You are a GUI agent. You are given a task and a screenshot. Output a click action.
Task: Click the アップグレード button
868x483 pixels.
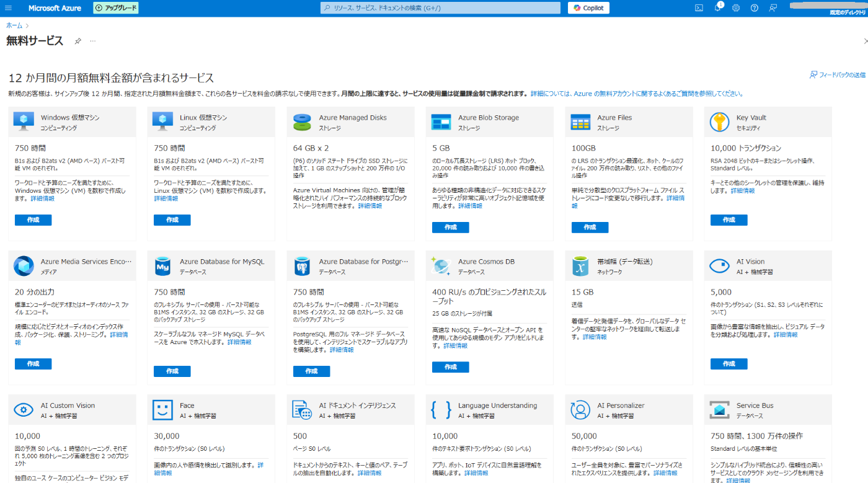click(116, 8)
